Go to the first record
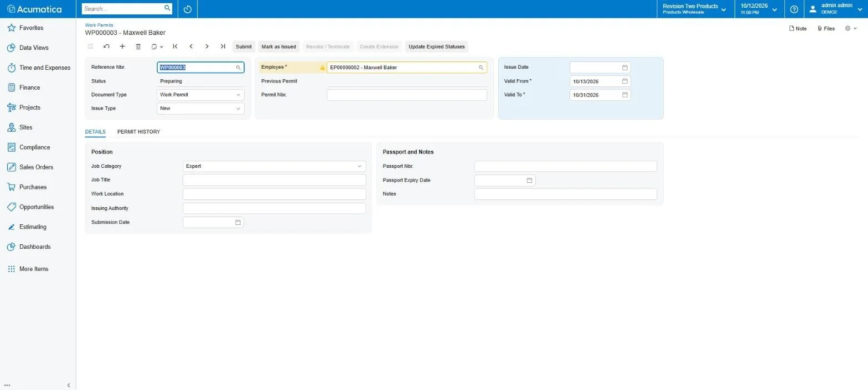 coord(175,47)
